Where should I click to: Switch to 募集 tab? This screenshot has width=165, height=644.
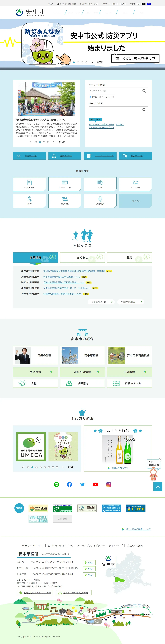(x=129, y=258)
